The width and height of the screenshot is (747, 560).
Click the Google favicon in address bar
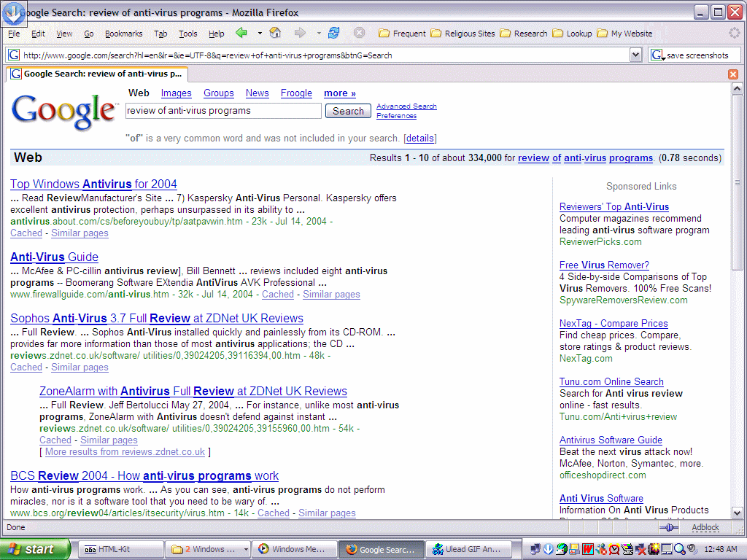pyautogui.click(x=14, y=55)
